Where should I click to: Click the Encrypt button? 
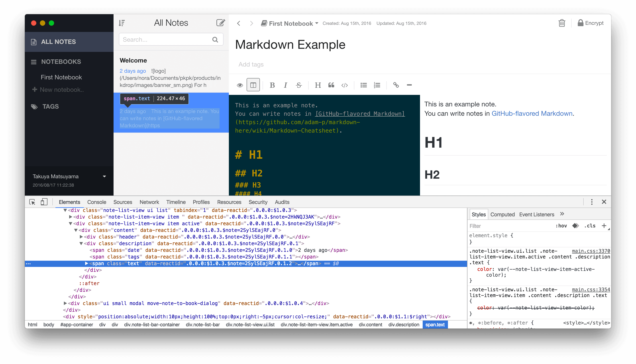pyautogui.click(x=591, y=23)
